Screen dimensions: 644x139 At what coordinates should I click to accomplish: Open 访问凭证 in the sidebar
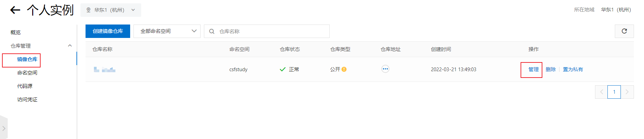click(27, 100)
